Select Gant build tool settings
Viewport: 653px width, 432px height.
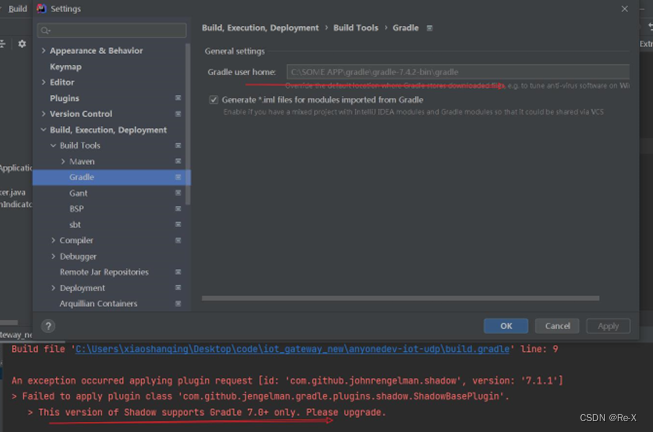tap(78, 193)
